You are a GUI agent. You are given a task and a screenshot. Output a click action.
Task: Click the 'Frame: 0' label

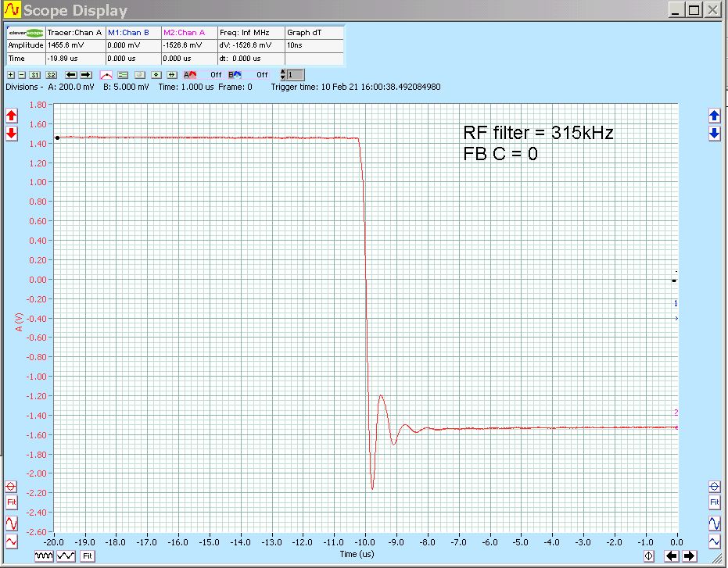(x=235, y=87)
